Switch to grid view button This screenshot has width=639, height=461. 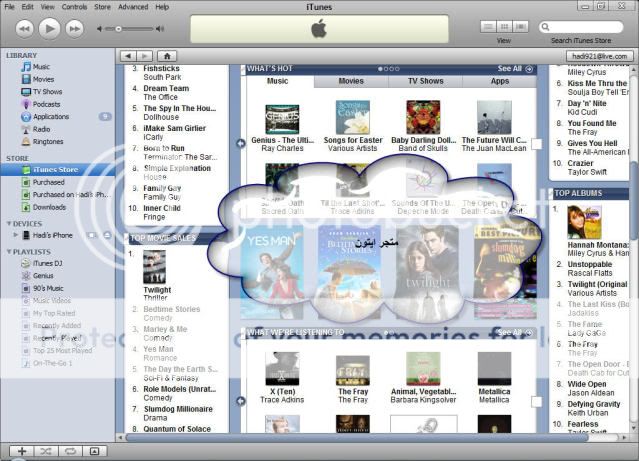pyautogui.click(x=504, y=27)
